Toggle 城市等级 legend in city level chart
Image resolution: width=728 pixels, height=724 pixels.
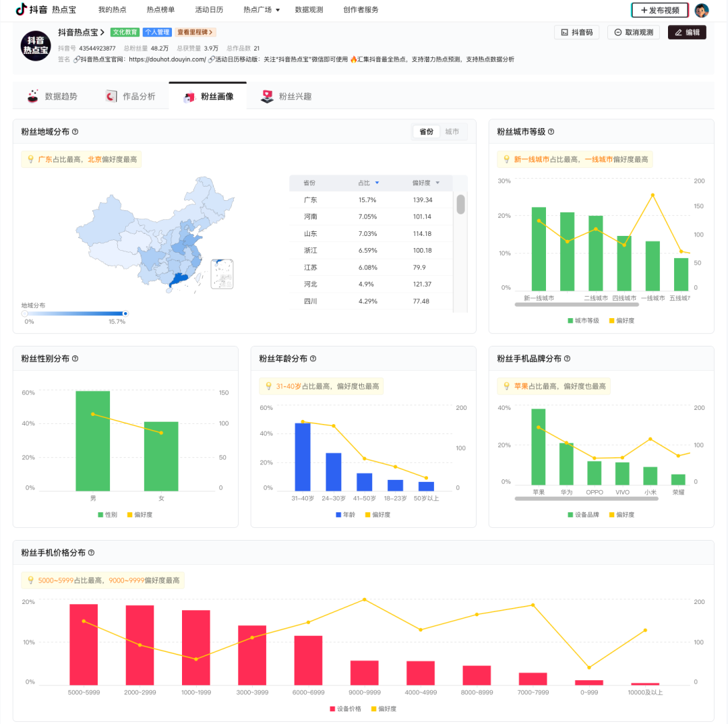pyautogui.click(x=583, y=320)
